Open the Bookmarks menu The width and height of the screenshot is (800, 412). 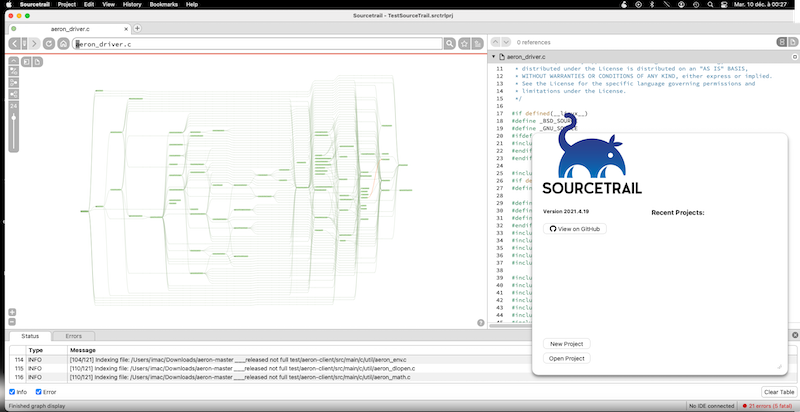(x=164, y=4)
